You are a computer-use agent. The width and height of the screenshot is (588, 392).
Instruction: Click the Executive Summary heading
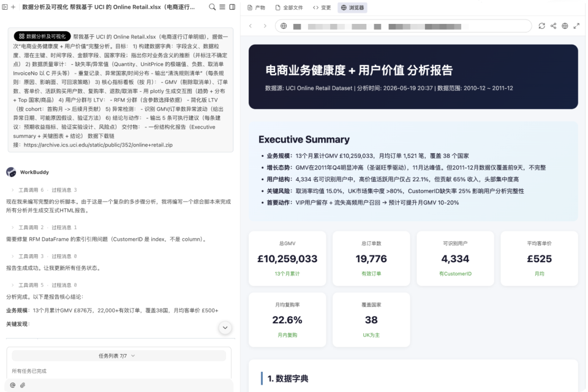(304, 140)
